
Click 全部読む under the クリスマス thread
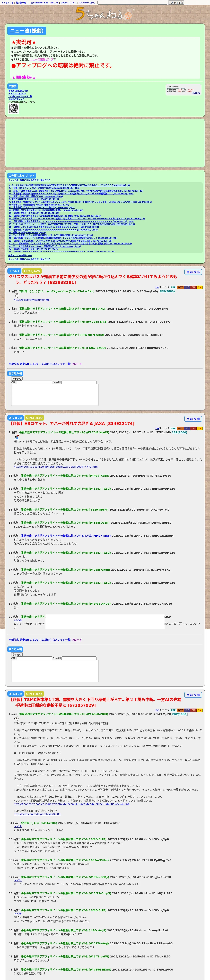click(14, 364)
